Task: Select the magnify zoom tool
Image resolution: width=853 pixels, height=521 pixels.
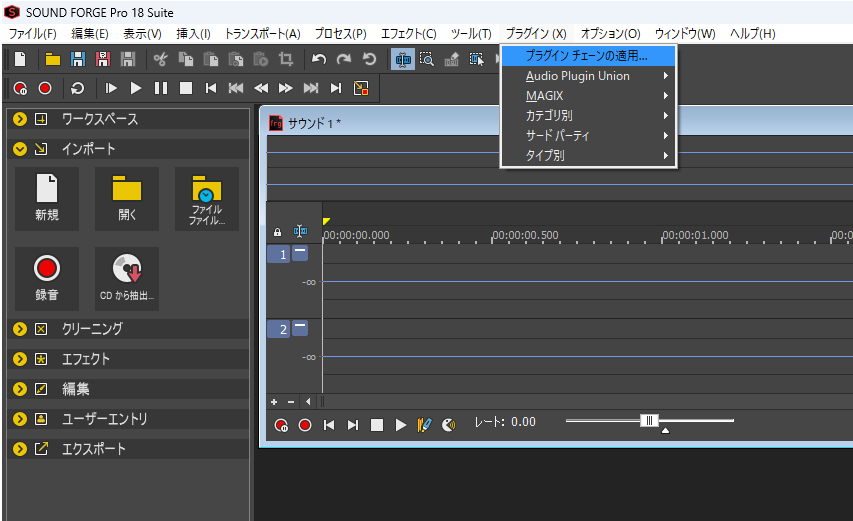Action: [427, 60]
